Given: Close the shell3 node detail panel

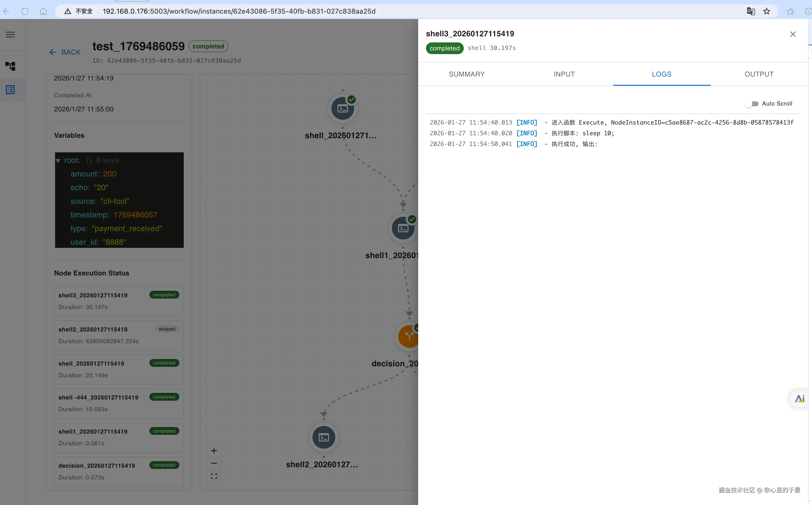Looking at the screenshot, I should [793, 34].
